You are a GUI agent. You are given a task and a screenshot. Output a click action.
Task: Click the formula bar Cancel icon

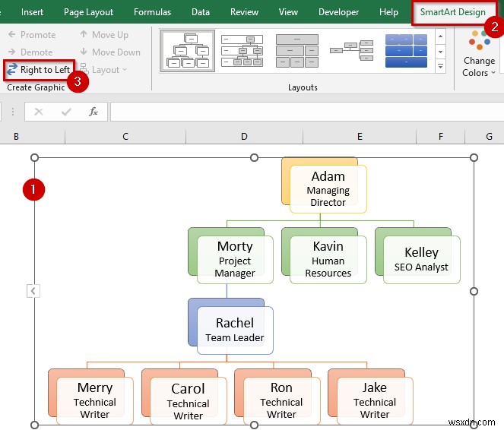39,112
